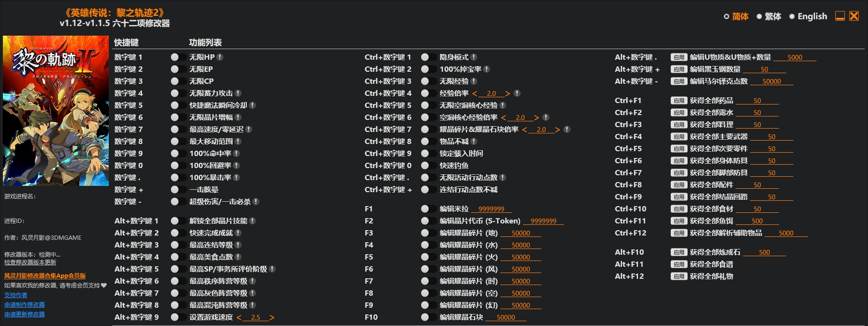Click the info icon beside 最高混沌阵营等级
The width and height of the screenshot is (868, 326).
coord(253,305)
